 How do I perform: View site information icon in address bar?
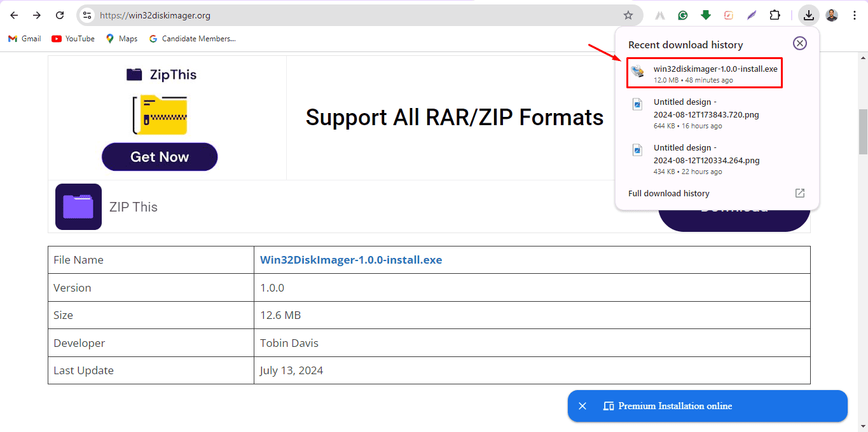[87, 15]
